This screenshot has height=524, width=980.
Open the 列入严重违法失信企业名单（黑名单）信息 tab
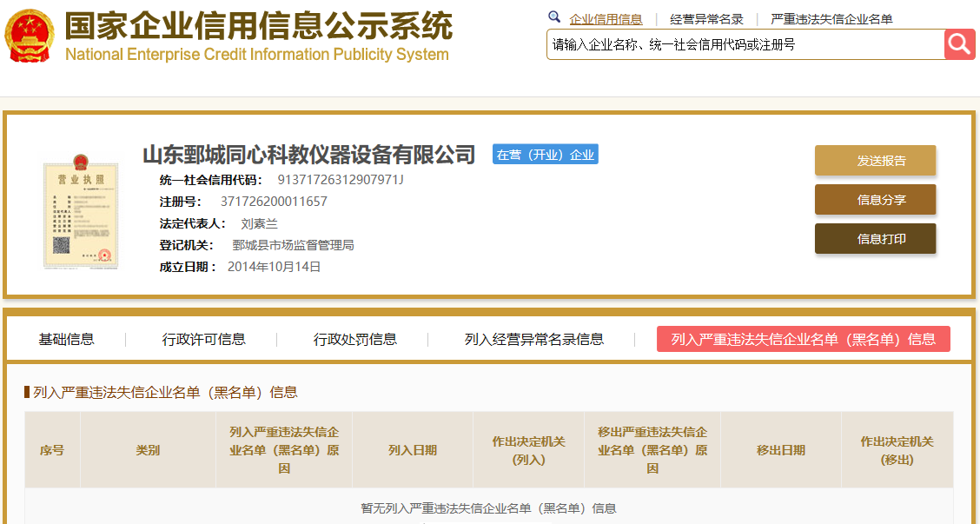click(x=803, y=339)
